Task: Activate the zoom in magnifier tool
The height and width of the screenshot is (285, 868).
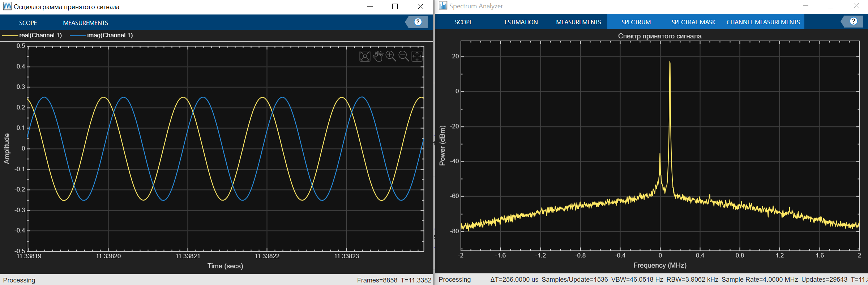Action: click(391, 56)
